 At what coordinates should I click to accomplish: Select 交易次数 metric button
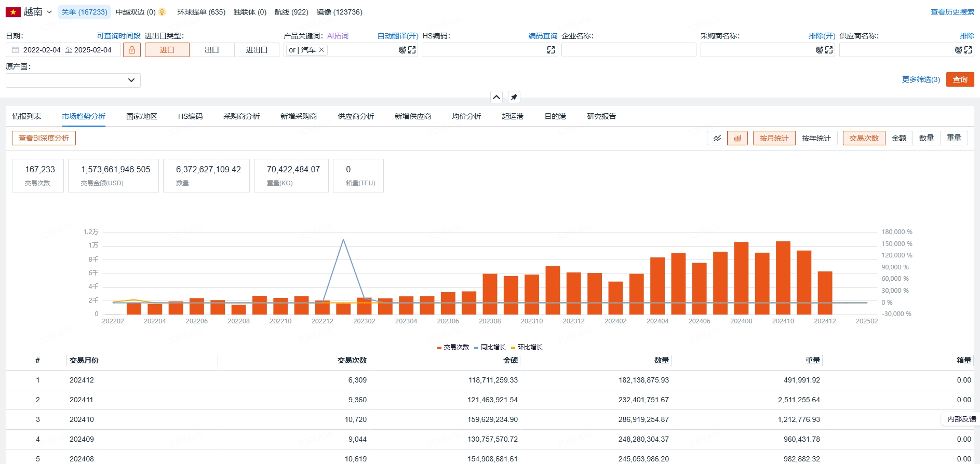(x=864, y=138)
